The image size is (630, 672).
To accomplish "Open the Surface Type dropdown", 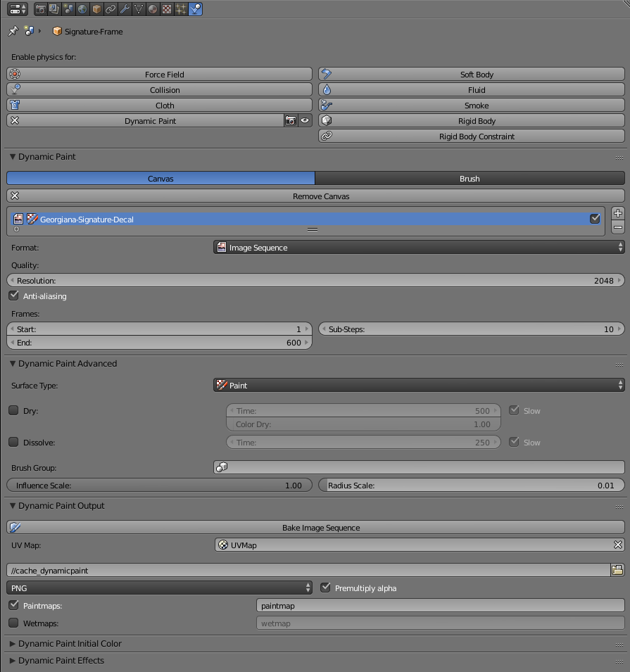I will tap(418, 385).
